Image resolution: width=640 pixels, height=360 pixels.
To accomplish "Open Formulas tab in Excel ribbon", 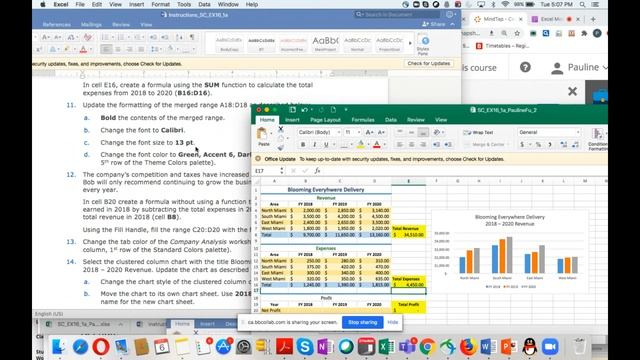I will coord(363,120).
